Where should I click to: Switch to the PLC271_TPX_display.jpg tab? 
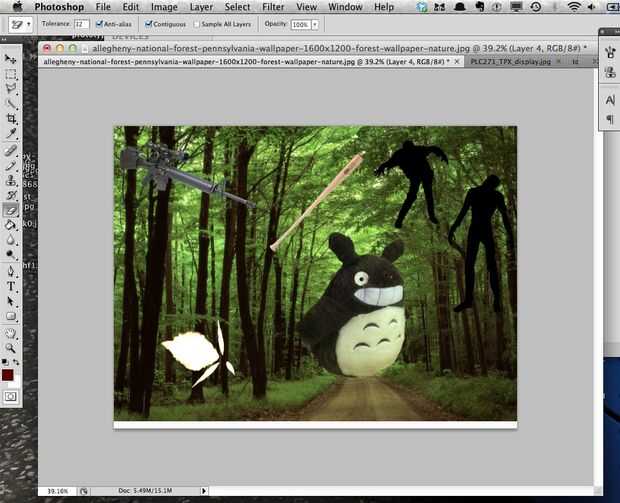point(510,61)
